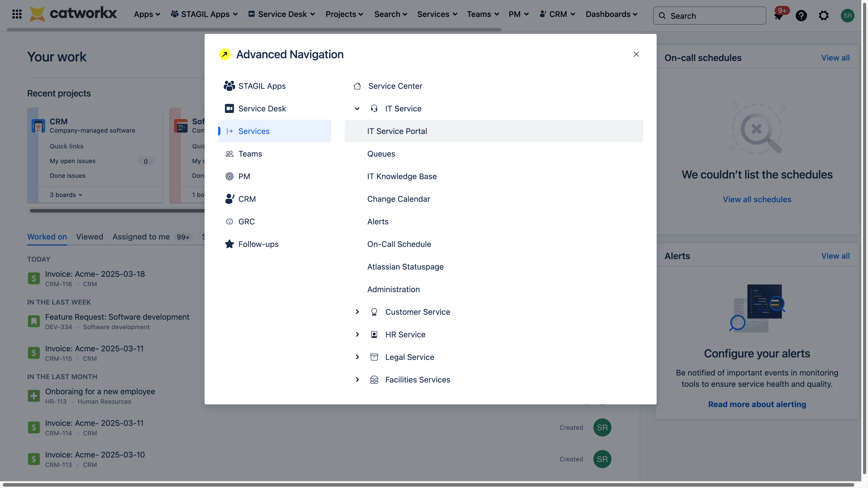
Task: Open the Teams menu in top bar
Action: tap(483, 14)
